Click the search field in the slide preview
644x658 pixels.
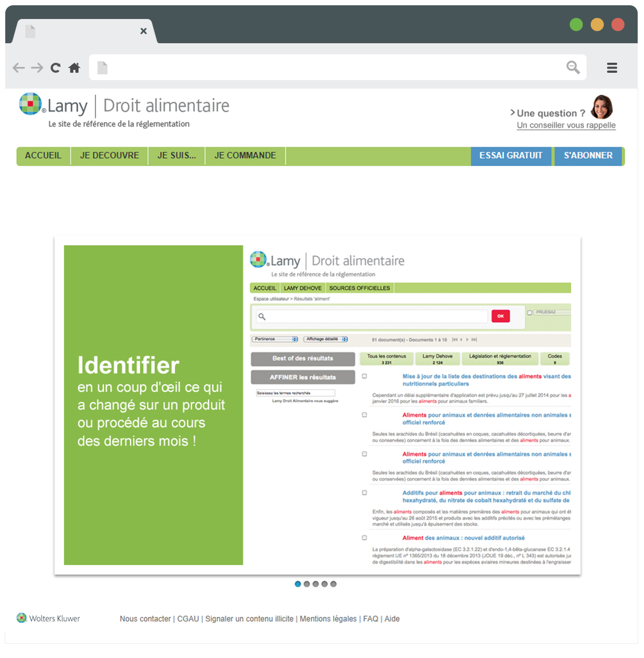click(372, 316)
